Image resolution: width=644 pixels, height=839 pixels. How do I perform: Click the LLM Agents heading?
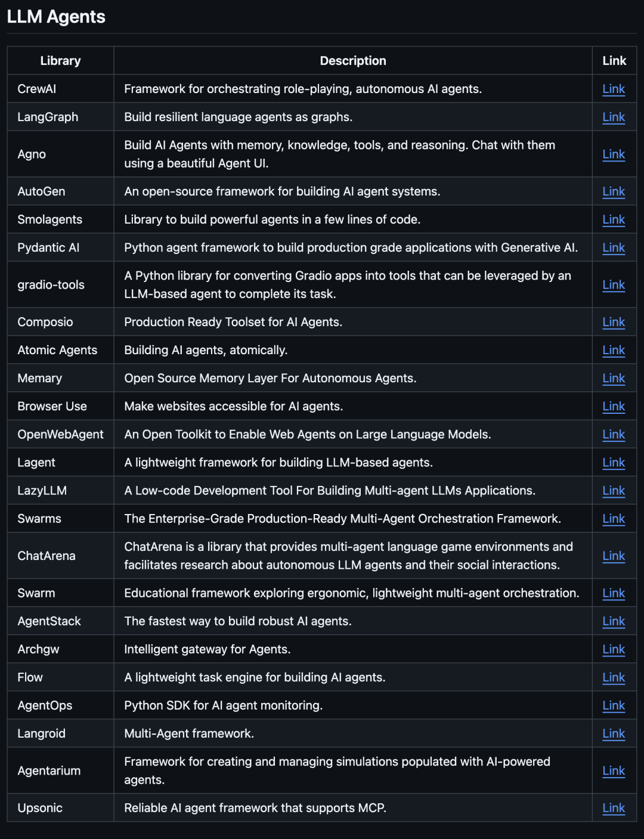click(56, 17)
